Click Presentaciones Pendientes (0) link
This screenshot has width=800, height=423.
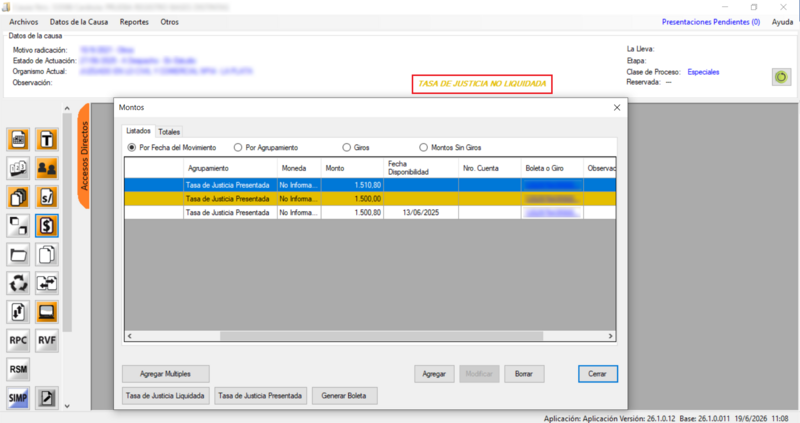pos(711,22)
